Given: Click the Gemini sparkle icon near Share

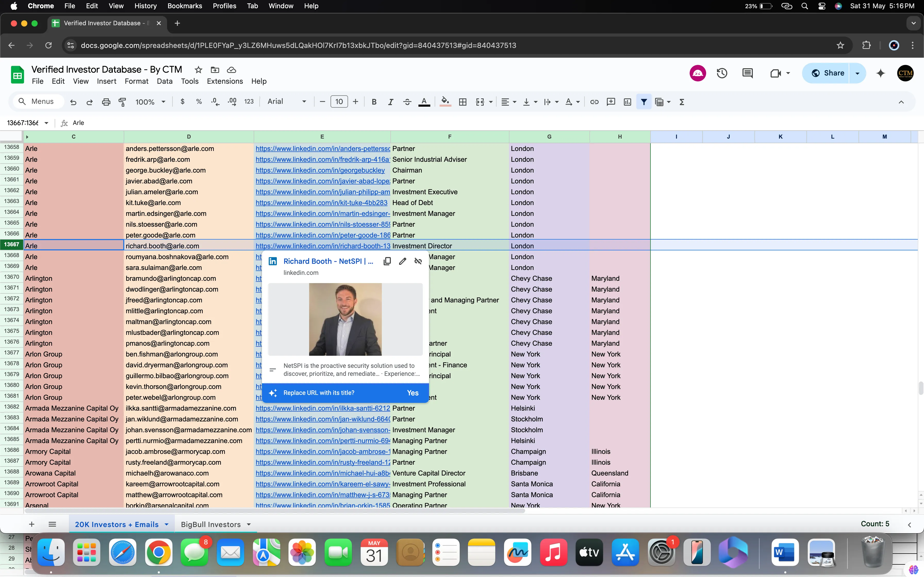Looking at the screenshot, I should click(880, 73).
